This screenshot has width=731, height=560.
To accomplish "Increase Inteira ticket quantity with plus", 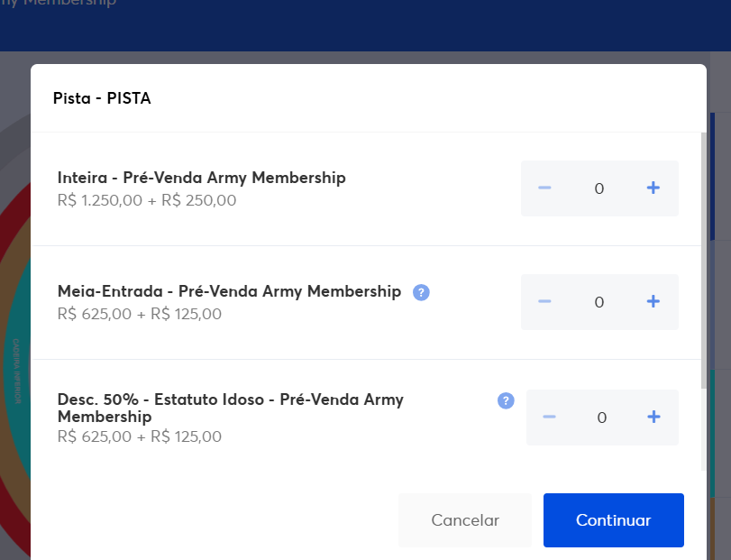I will (x=653, y=188).
